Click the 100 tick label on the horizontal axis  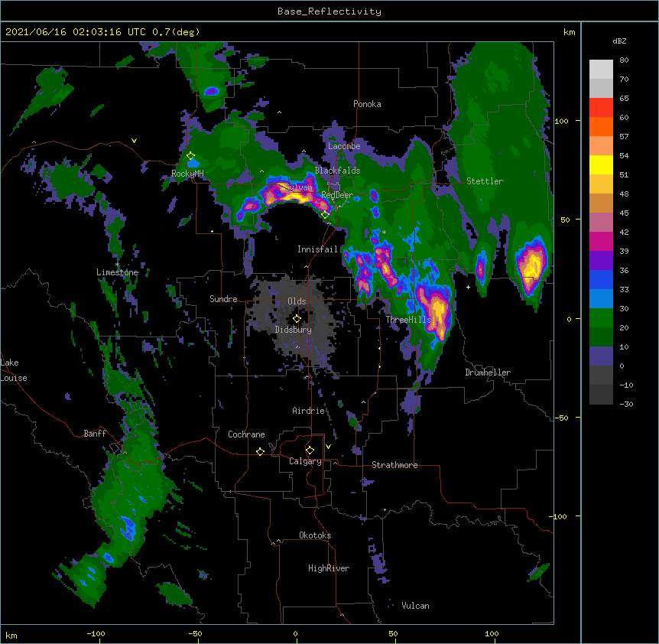tap(492, 633)
